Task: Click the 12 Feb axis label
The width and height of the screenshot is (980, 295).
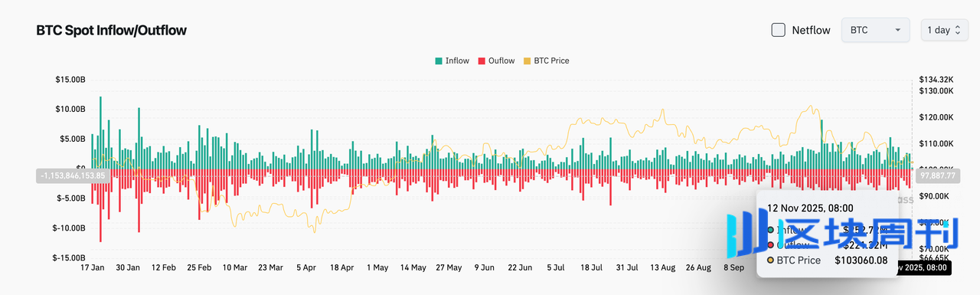Action: tap(164, 268)
